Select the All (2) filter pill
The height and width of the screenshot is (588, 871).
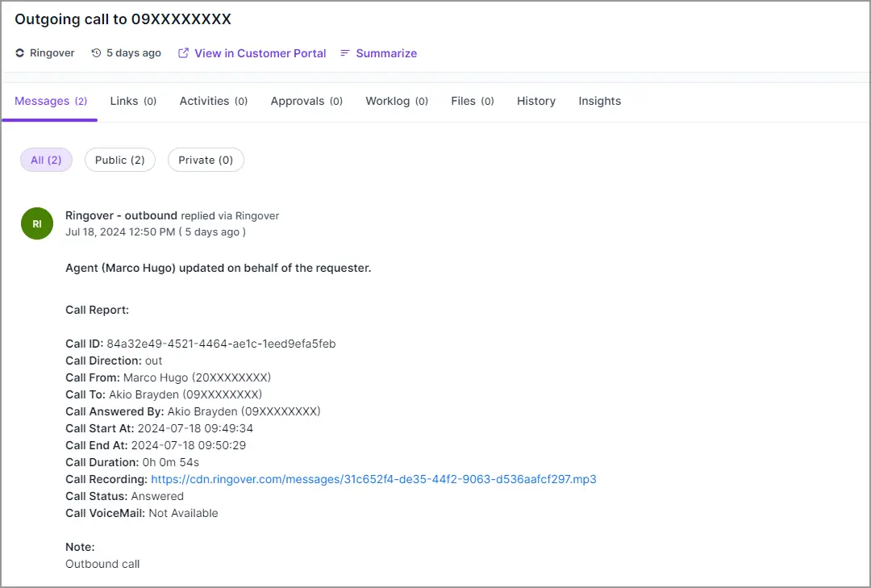(x=46, y=160)
